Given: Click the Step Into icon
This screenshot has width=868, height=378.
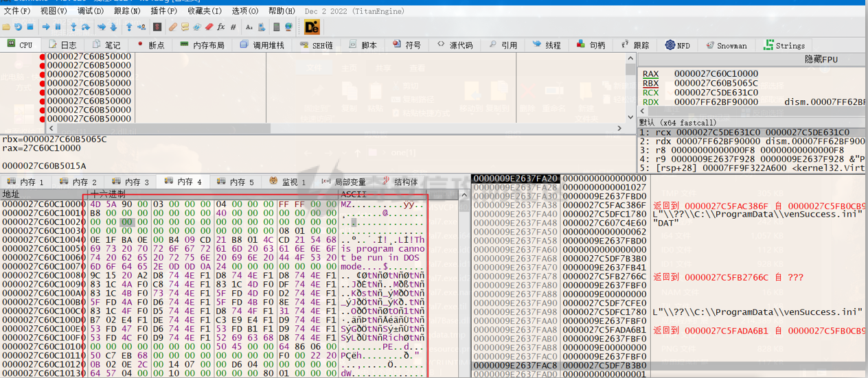Looking at the screenshot, I should 73,27.
